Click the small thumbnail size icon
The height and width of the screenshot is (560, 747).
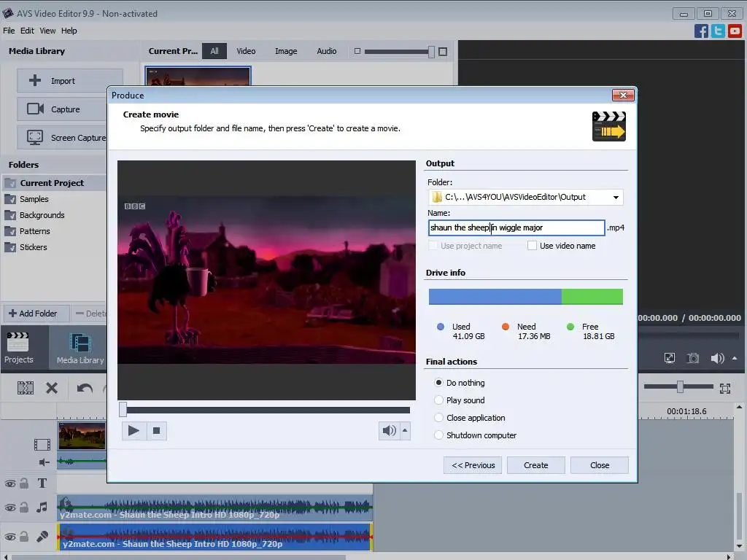pos(357,51)
